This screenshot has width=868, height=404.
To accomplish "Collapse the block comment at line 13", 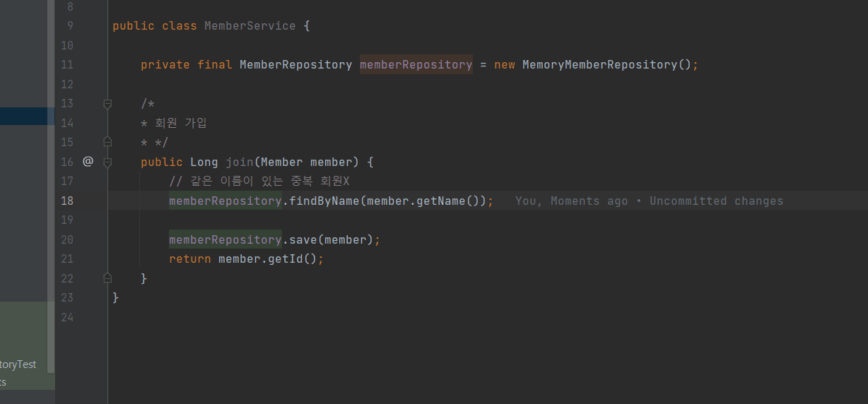I will (x=107, y=104).
